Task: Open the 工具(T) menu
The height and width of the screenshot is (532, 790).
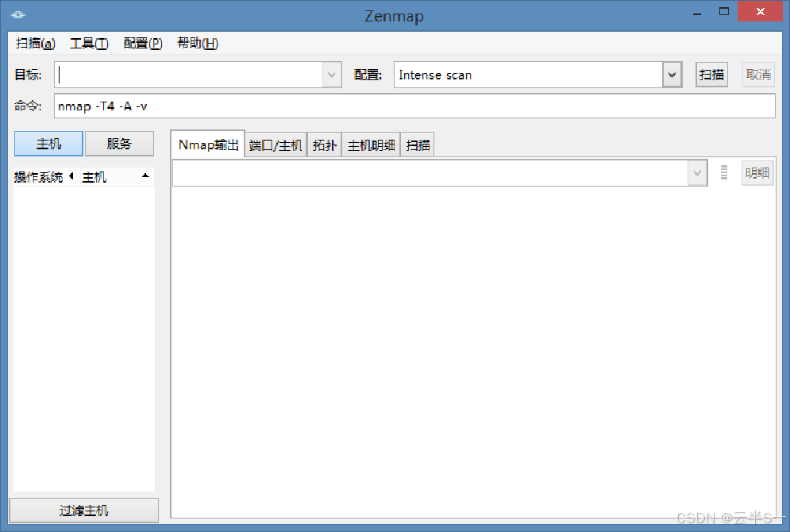Action: [x=89, y=44]
